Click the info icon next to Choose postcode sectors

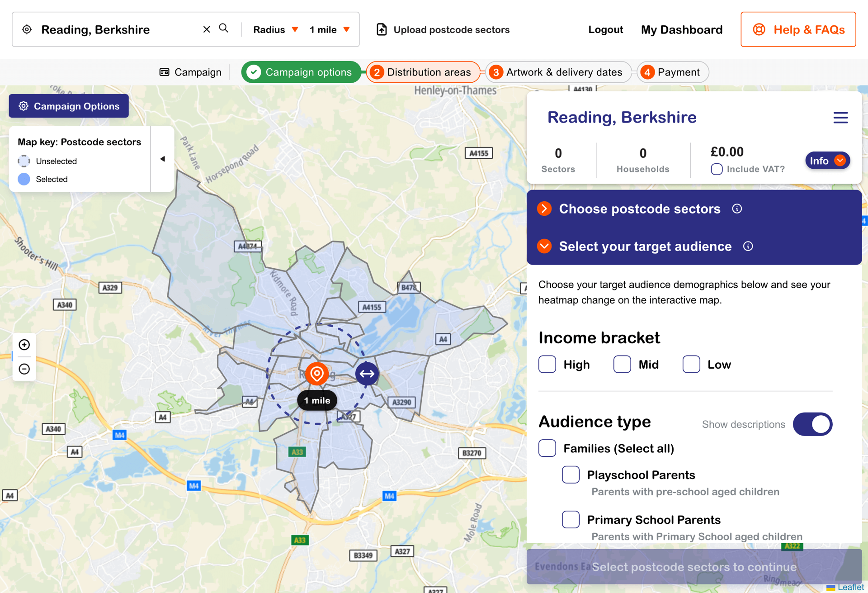(x=737, y=209)
